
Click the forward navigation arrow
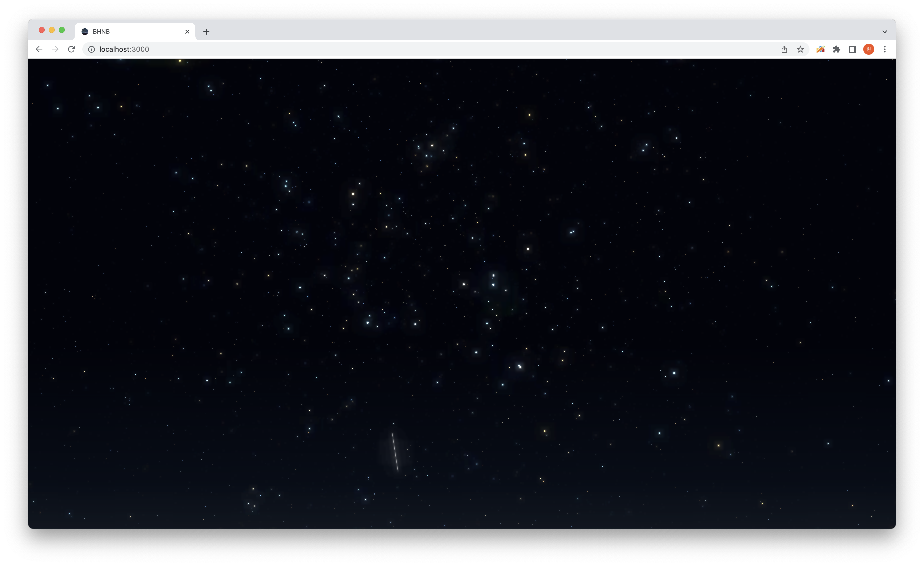click(x=55, y=49)
